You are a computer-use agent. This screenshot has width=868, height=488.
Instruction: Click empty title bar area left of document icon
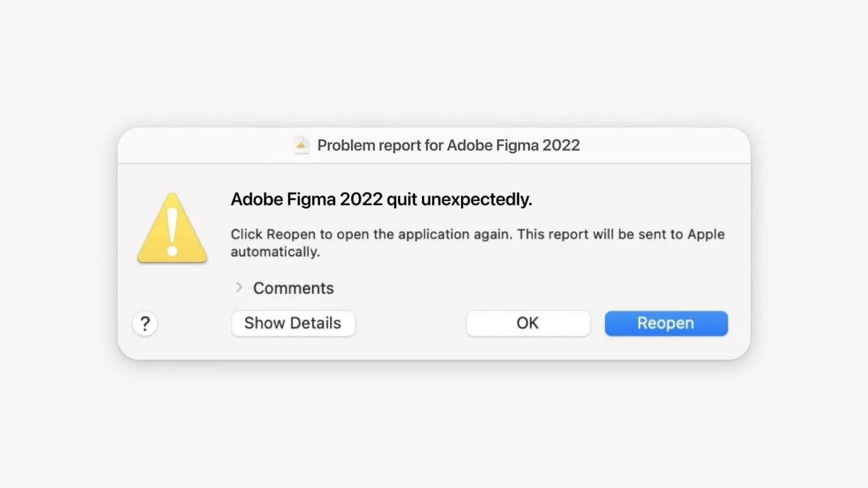(203, 145)
